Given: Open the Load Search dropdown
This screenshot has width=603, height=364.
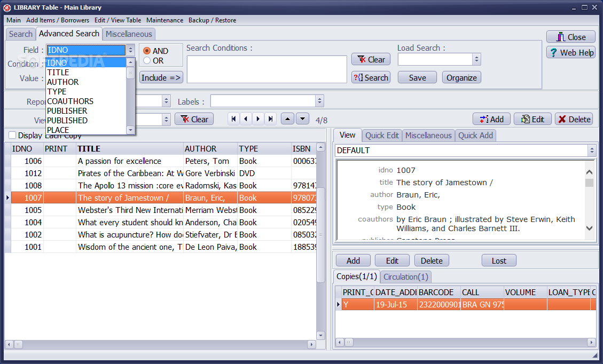Looking at the screenshot, I should pyautogui.click(x=477, y=59).
